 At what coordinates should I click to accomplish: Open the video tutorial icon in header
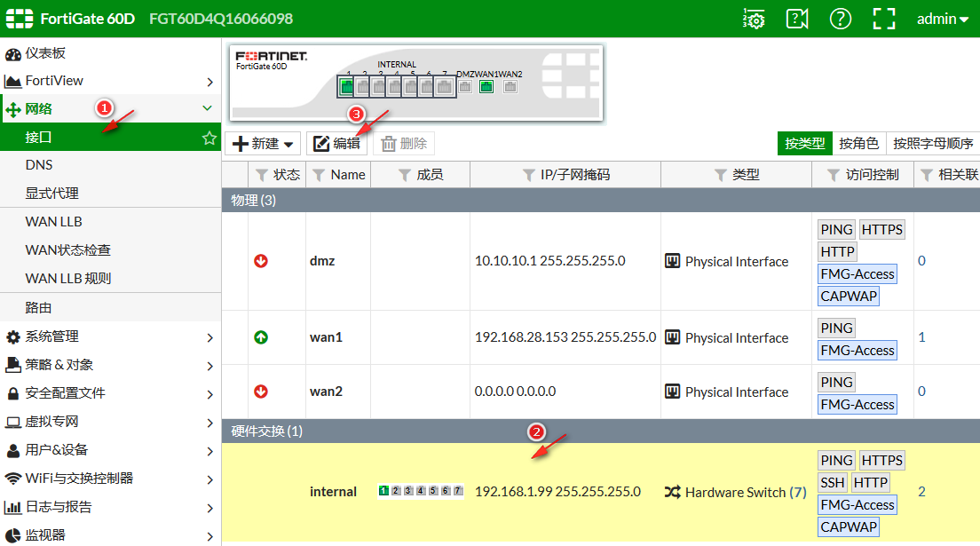point(797,19)
